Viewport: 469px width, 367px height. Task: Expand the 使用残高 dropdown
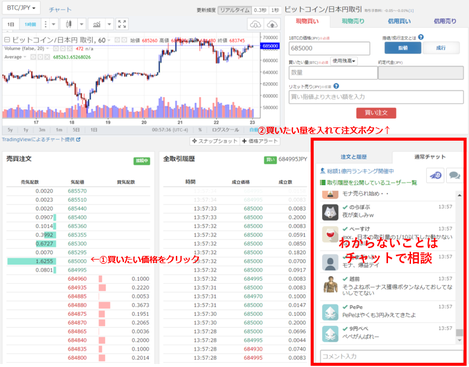click(344, 61)
